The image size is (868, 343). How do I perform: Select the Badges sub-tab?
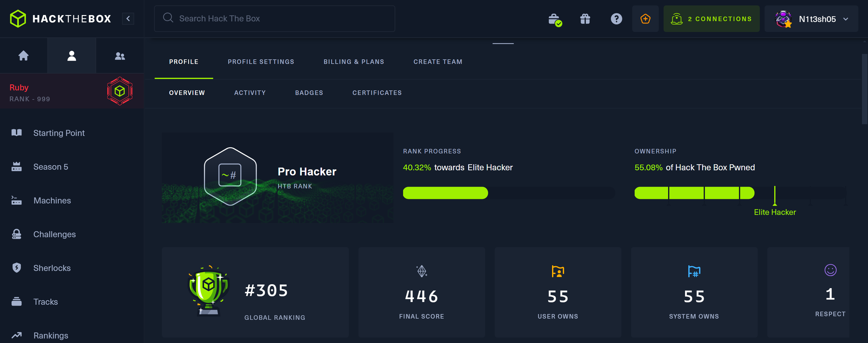tap(309, 93)
